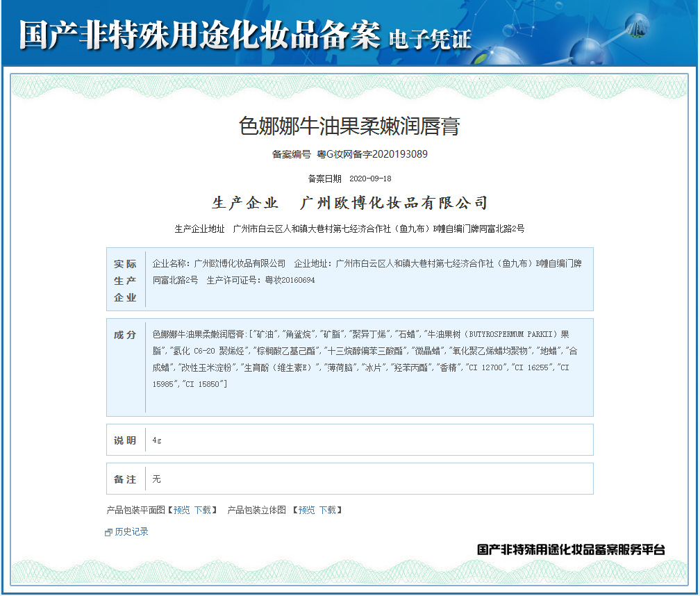This screenshot has width=700, height=596.
Task: Click the 说明 row label
Action: pos(125,440)
